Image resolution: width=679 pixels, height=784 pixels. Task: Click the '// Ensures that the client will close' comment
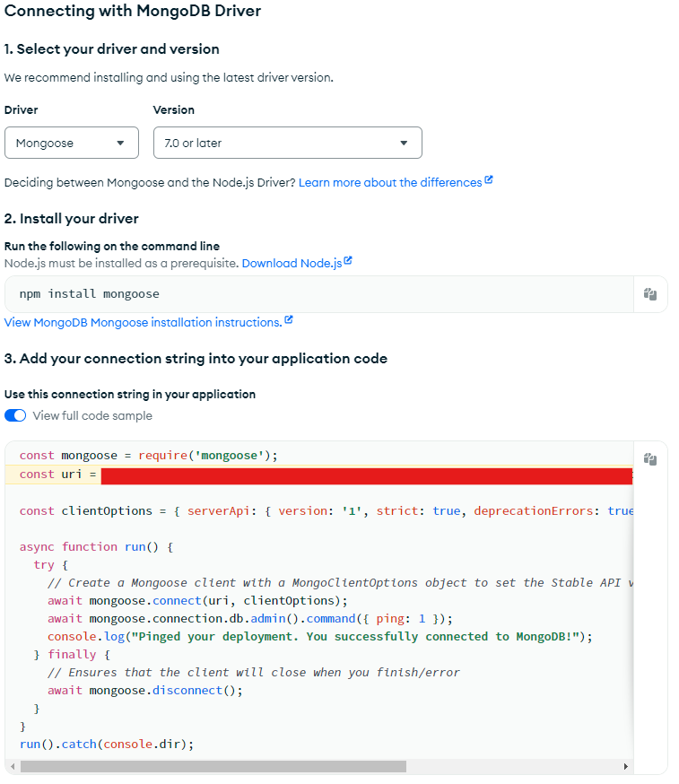[x=254, y=673]
